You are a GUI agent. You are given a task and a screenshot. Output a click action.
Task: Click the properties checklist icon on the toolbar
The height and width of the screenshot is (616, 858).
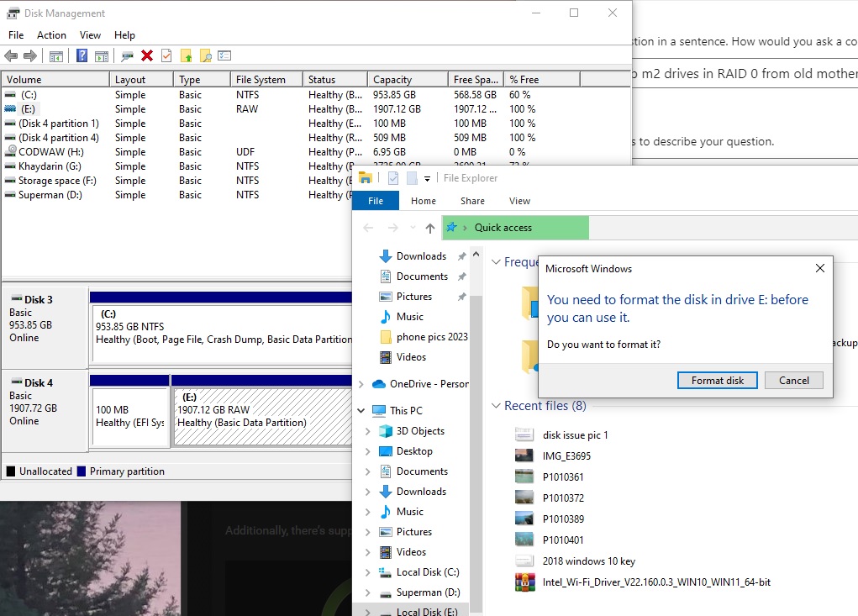[224, 55]
